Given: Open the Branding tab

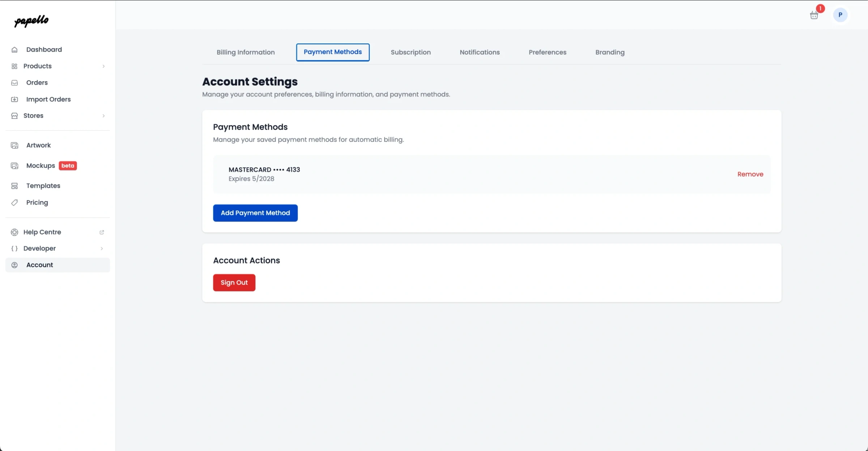Looking at the screenshot, I should point(610,52).
